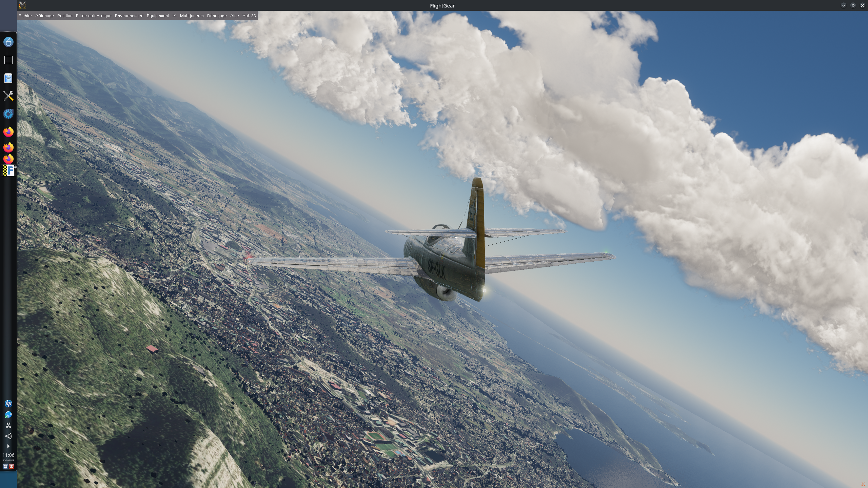
Task: Click the HP tray icon
Action: click(8, 403)
